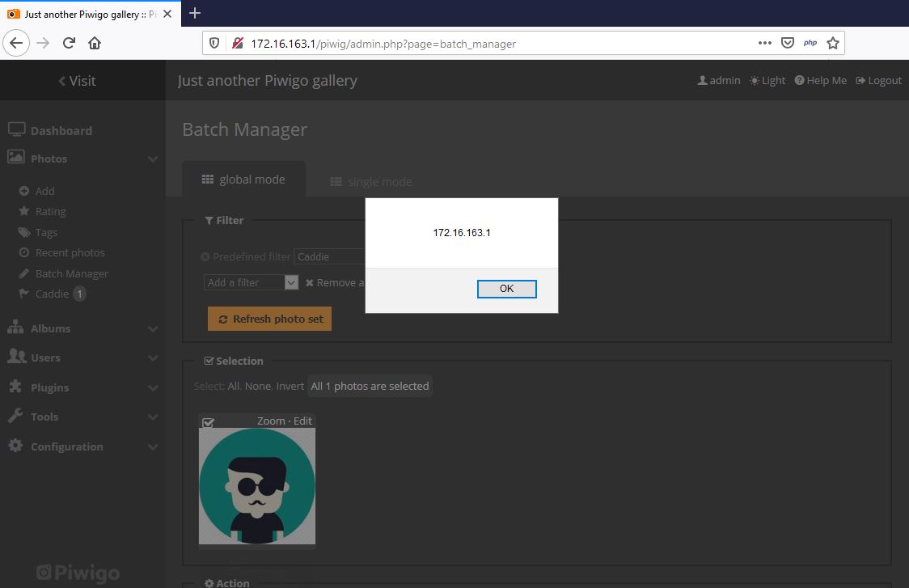Switch to global mode tab
This screenshot has width=909, height=588.
point(243,180)
